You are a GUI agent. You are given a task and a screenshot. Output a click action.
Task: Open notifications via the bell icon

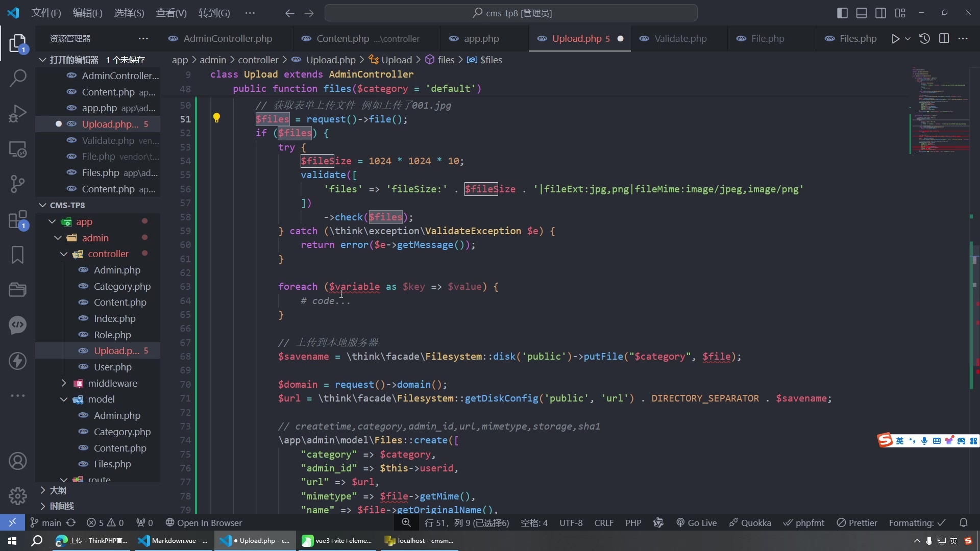[x=965, y=522]
